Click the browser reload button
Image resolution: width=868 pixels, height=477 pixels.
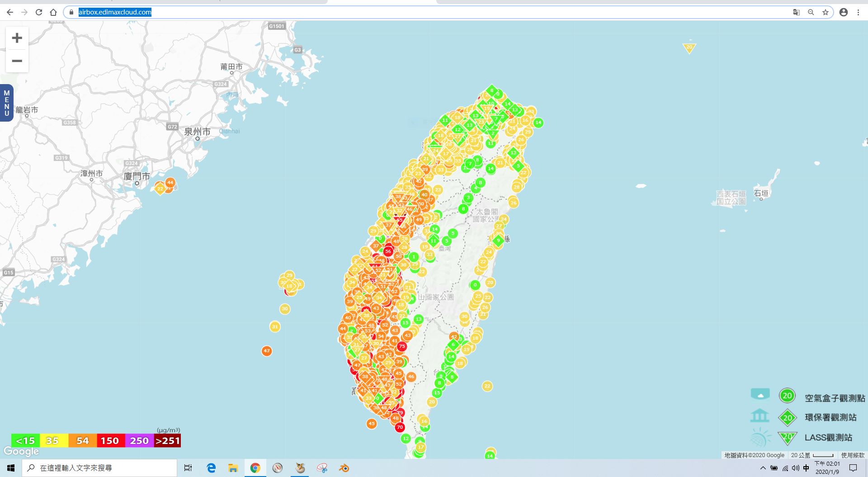pos(39,12)
